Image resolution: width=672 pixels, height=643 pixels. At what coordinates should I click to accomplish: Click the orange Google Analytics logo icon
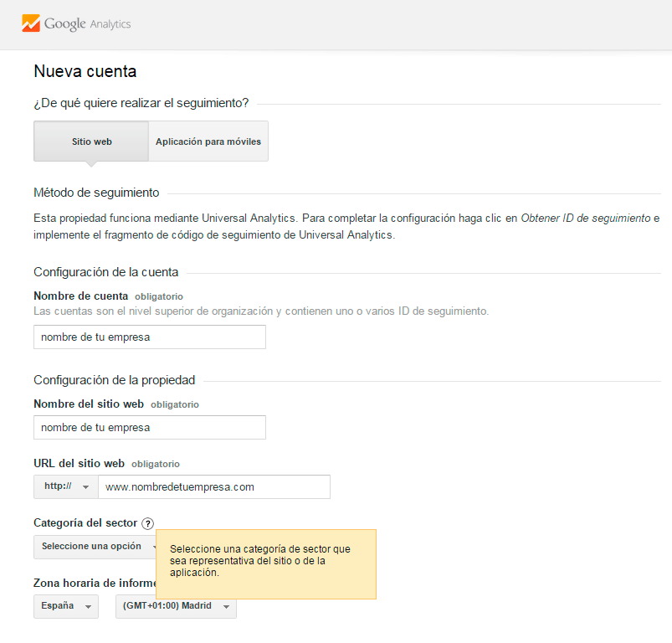pyautogui.click(x=31, y=23)
